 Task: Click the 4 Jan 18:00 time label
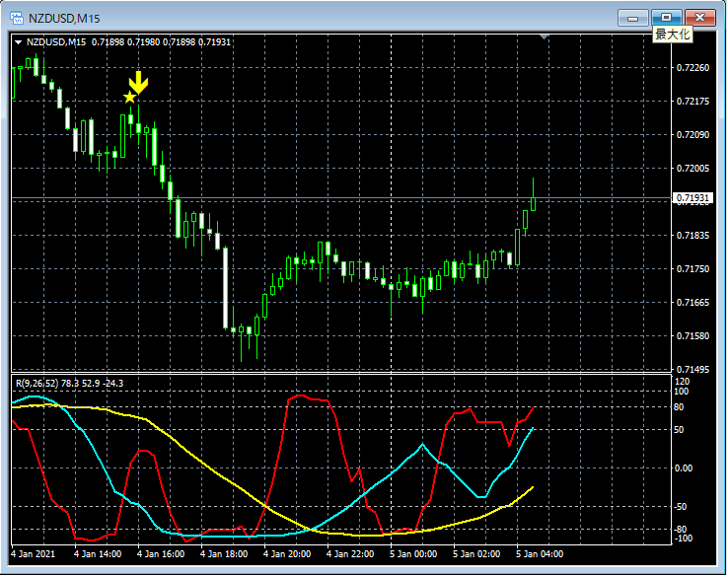224,554
